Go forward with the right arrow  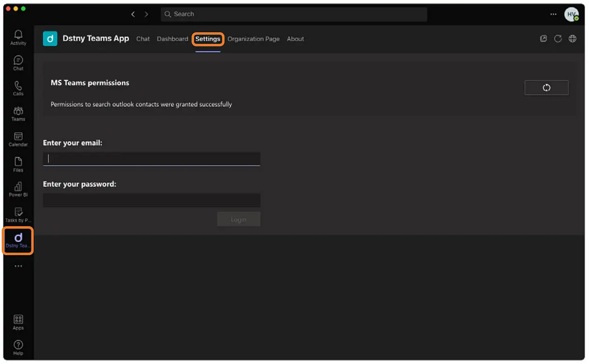[146, 14]
